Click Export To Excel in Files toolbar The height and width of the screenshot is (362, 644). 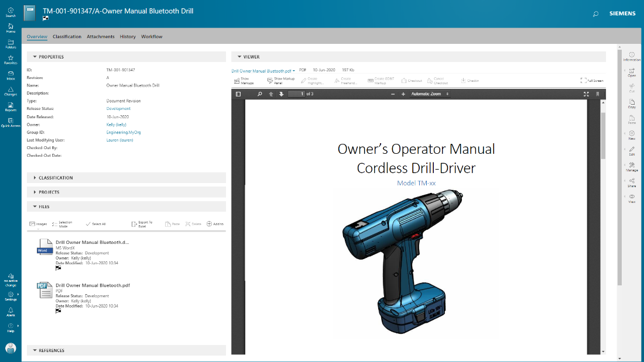[x=142, y=224]
